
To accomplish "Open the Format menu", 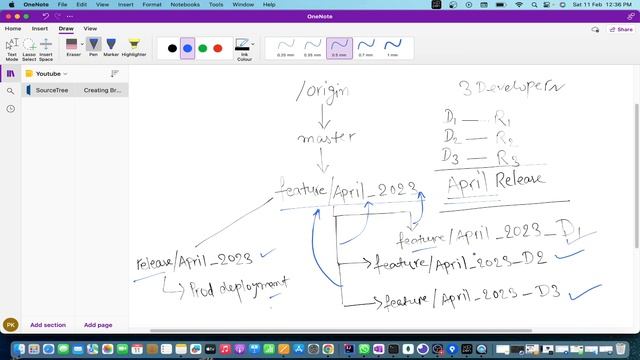I will coord(152,4).
